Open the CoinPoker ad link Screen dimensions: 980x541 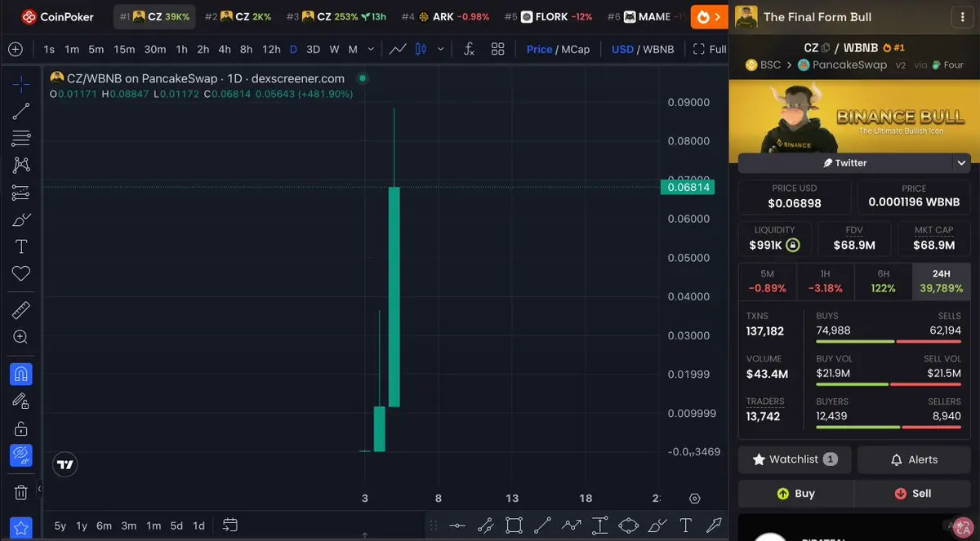[x=57, y=16]
